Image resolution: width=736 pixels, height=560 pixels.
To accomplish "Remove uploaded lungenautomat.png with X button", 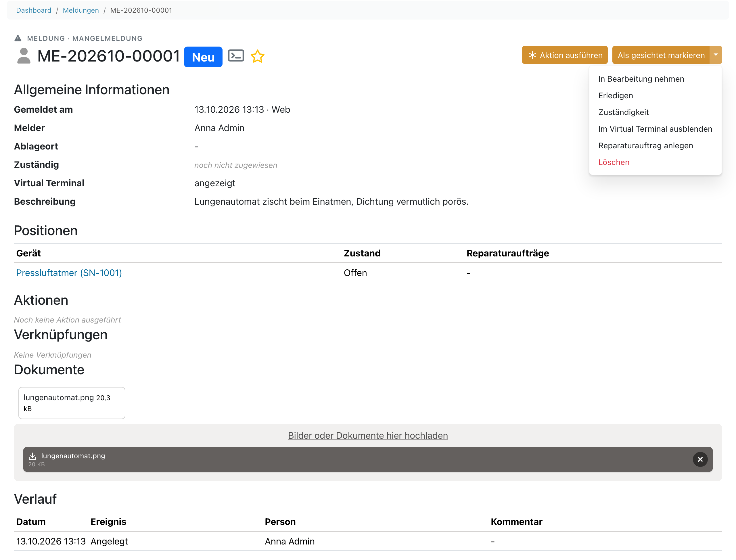I will coord(700,459).
